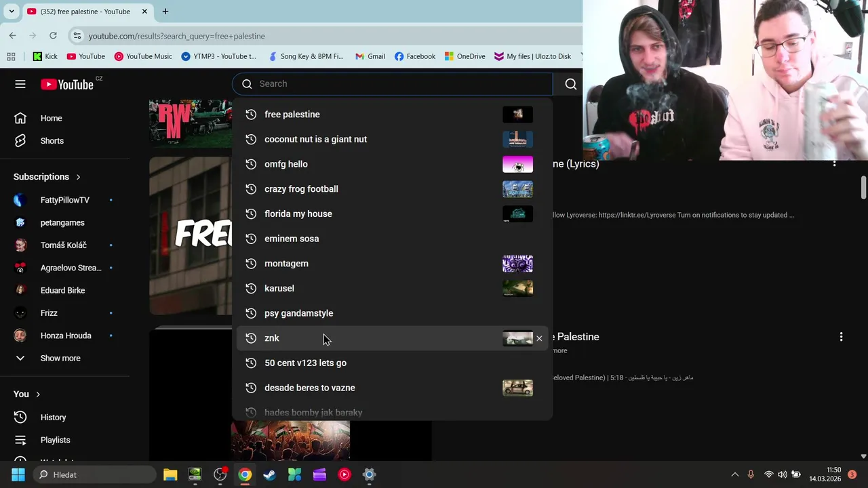Click the search magnifier button

570,84
